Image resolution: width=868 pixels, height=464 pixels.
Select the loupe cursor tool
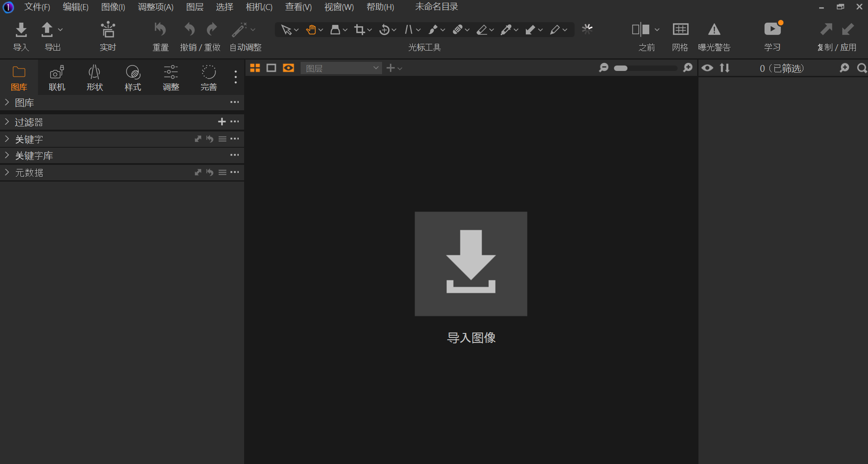(x=335, y=30)
